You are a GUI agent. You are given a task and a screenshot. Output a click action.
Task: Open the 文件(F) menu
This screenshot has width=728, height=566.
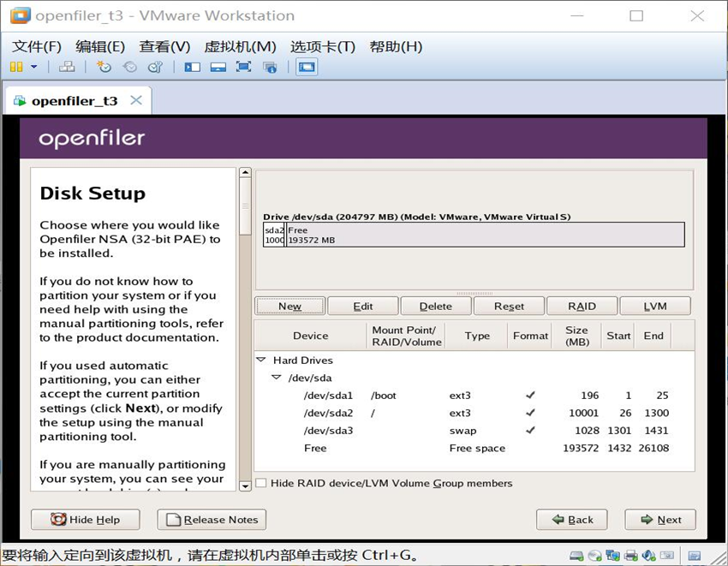coord(36,46)
